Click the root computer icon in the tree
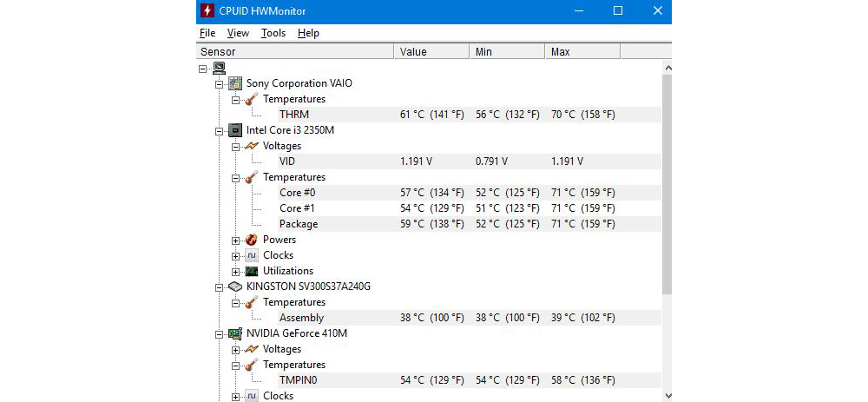 [219, 68]
